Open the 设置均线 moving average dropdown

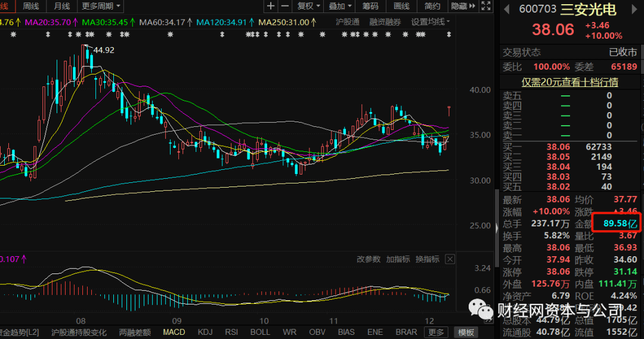[431, 22]
